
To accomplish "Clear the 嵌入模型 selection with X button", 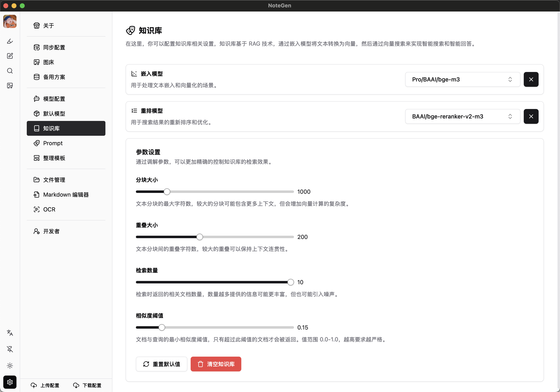I will click(531, 79).
